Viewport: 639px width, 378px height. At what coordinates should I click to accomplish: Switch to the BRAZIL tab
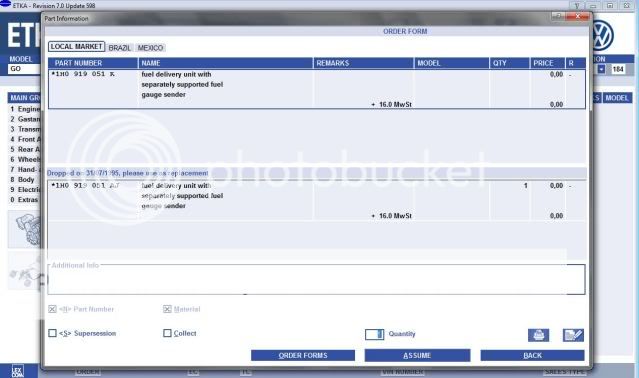pos(120,48)
